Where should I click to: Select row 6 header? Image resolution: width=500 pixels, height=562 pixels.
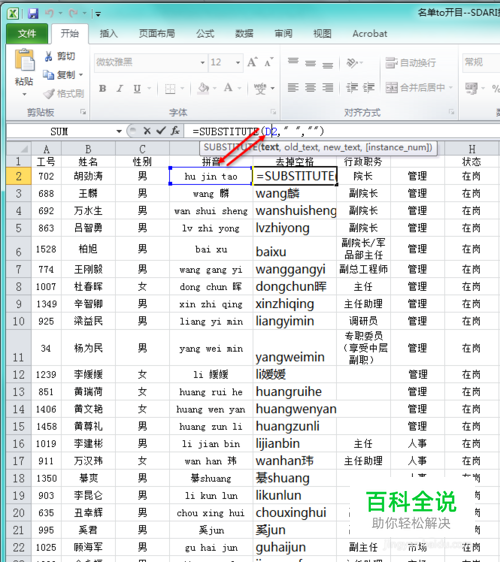(x=19, y=249)
